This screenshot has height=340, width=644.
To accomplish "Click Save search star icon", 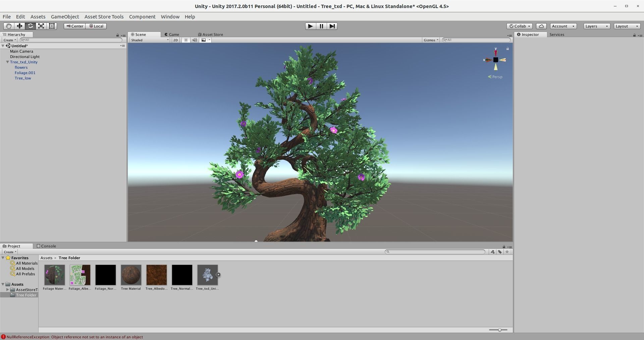I will (x=507, y=252).
